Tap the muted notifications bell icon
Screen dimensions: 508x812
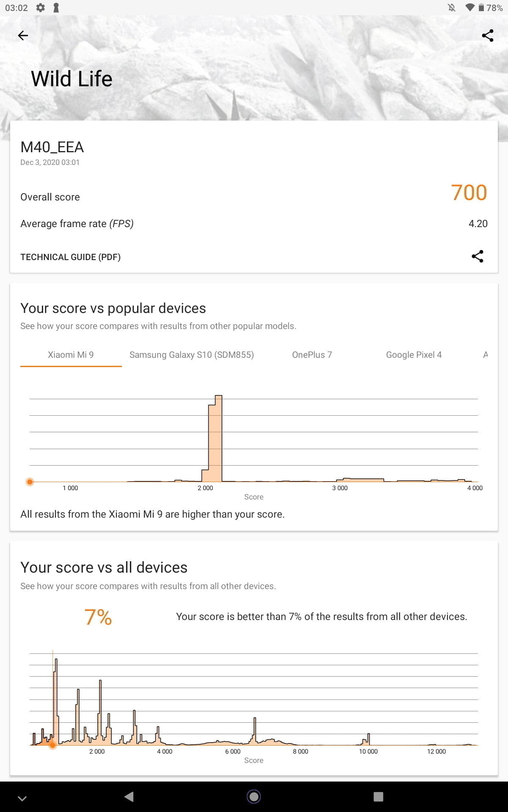click(452, 8)
